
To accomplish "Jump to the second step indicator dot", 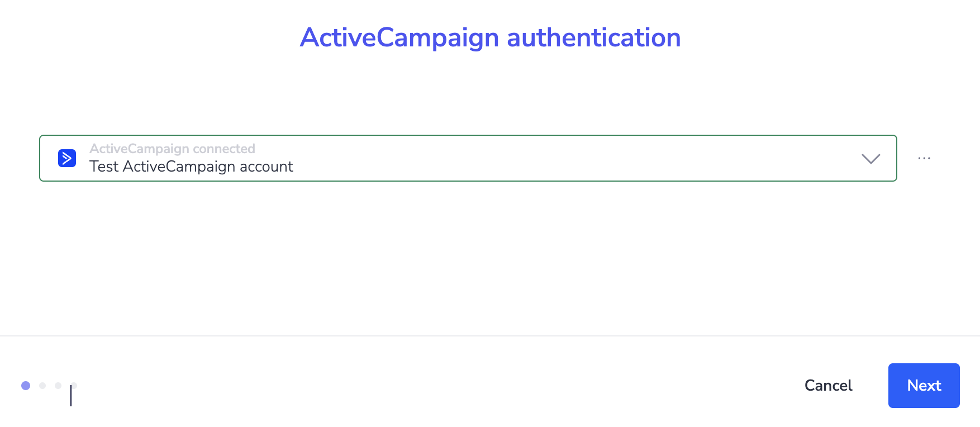I will point(42,386).
